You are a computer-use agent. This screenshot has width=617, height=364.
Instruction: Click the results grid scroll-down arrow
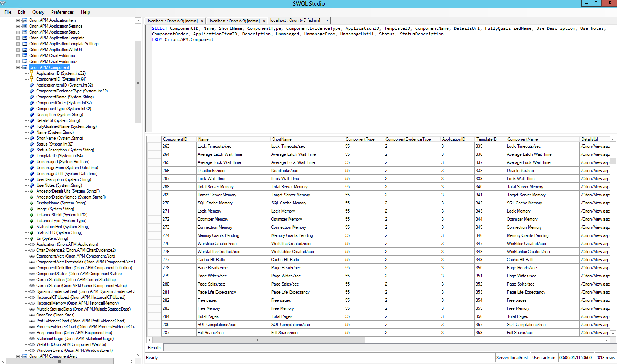613,333
